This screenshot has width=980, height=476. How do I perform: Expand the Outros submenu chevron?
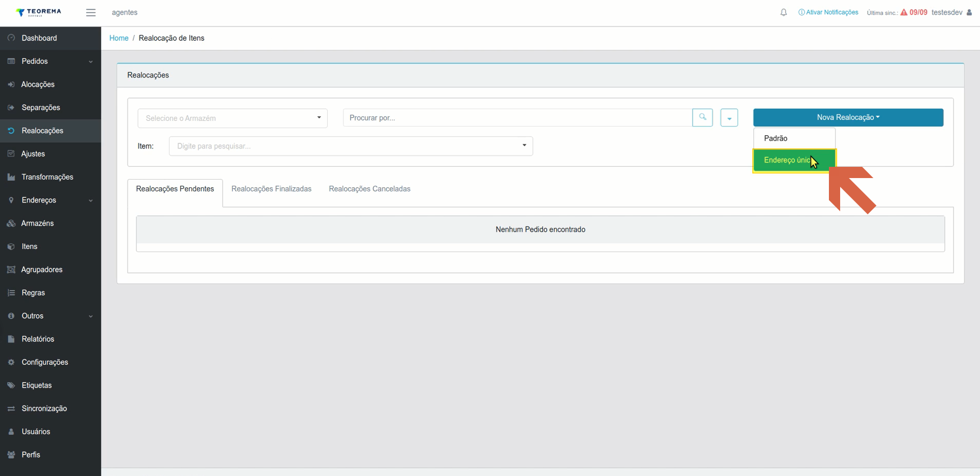(x=91, y=316)
